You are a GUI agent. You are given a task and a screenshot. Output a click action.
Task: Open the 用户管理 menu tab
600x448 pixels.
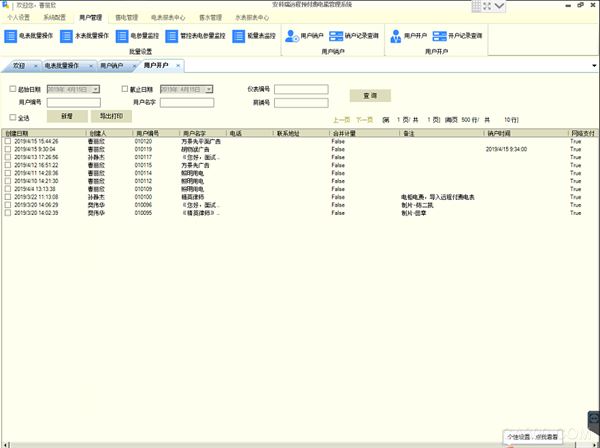click(90, 17)
